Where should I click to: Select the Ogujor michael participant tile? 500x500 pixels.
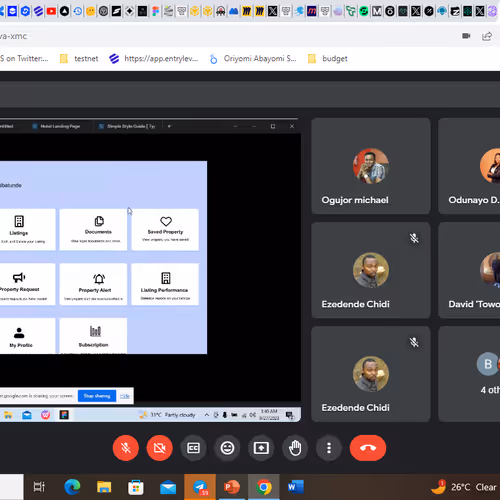[371, 166]
